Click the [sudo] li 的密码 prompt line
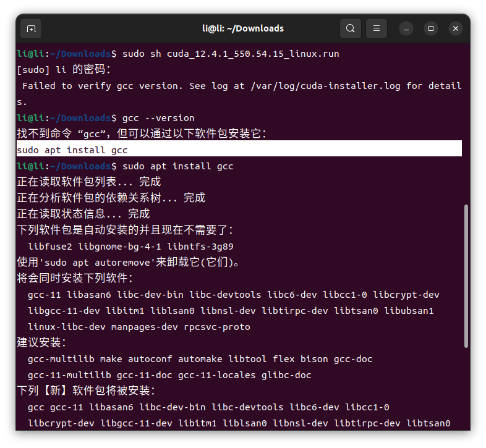The width and height of the screenshot is (486, 448). click(x=64, y=70)
